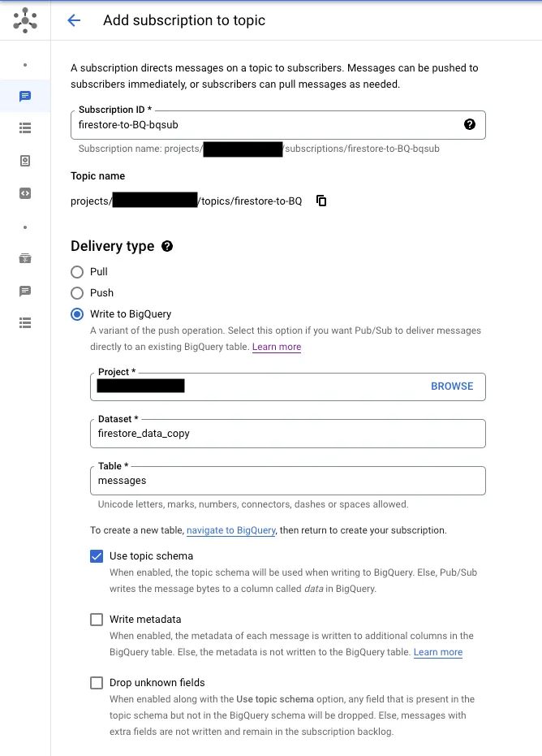Open the Pub/Sub logo icon

click(x=24, y=20)
